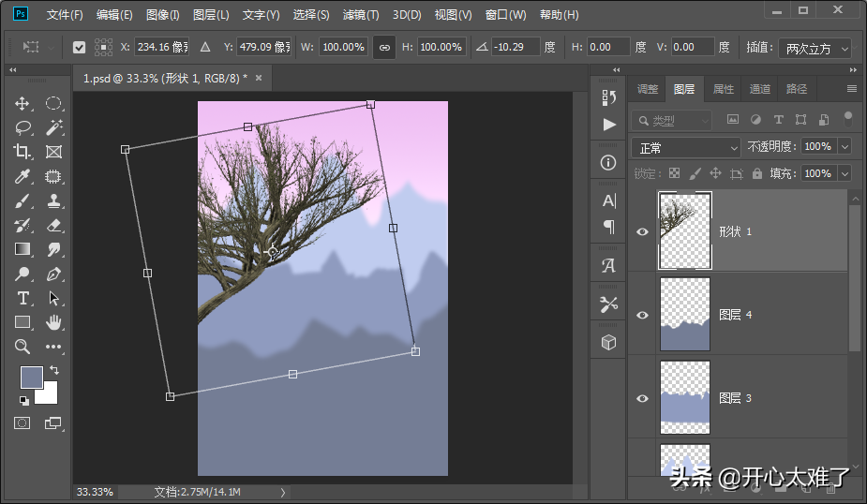Toggle relative positioning triangle icon
The width and height of the screenshot is (867, 504).
(205, 48)
